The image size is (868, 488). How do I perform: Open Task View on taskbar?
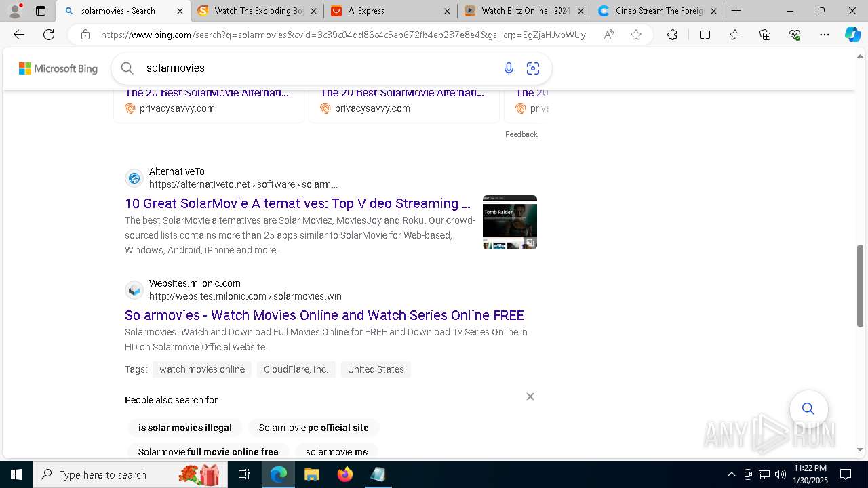pyautogui.click(x=245, y=474)
